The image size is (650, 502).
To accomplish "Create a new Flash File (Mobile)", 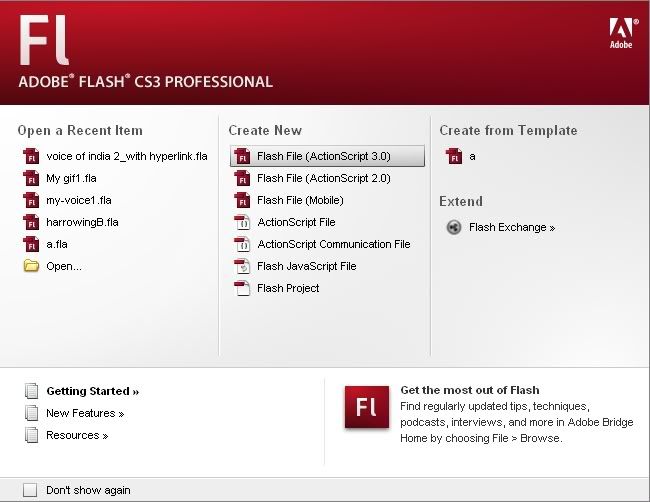I will pyautogui.click(x=300, y=200).
